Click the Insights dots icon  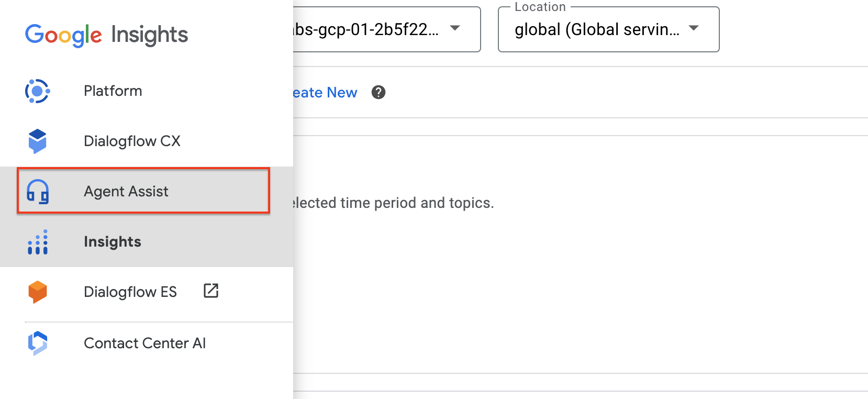tap(38, 242)
